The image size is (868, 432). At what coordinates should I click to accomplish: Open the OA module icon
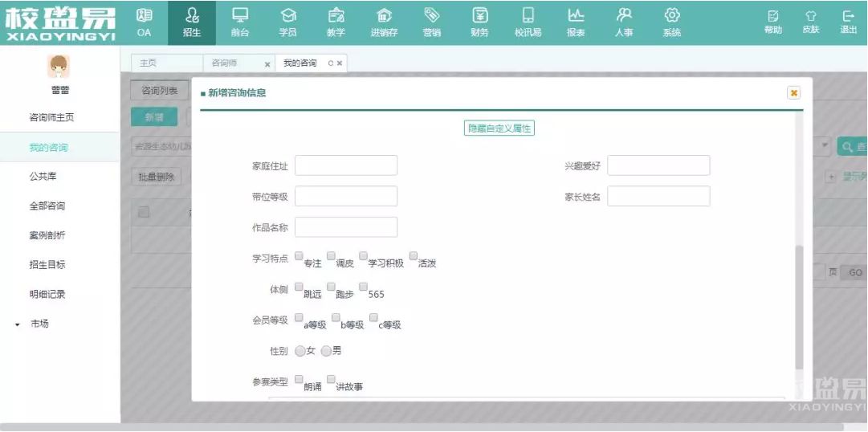click(x=144, y=15)
